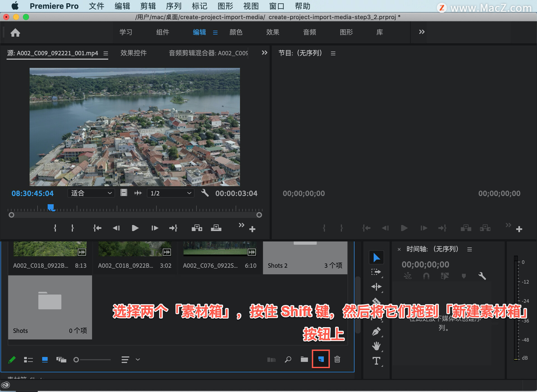Step back one frame in source monitor
The width and height of the screenshot is (537, 392).
[x=116, y=228]
